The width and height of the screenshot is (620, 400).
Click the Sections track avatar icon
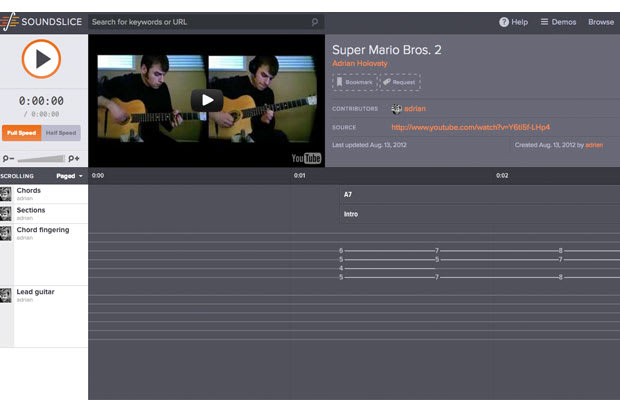coord(6,214)
